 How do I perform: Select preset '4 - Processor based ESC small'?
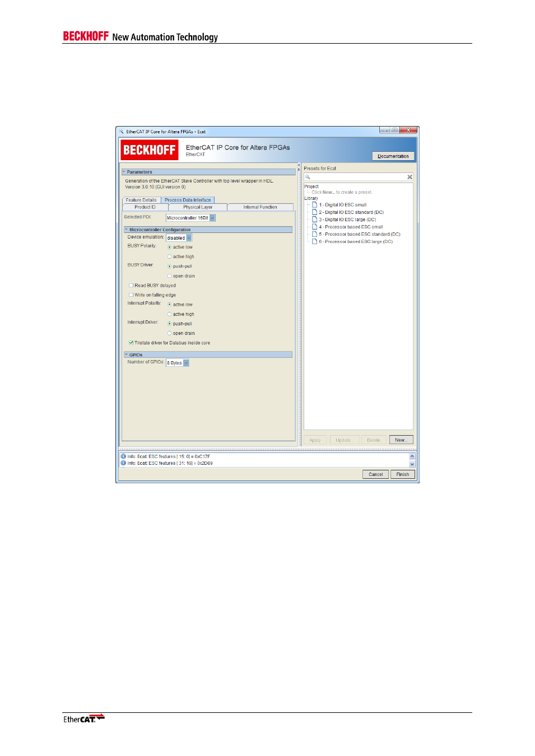(x=351, y=227)
